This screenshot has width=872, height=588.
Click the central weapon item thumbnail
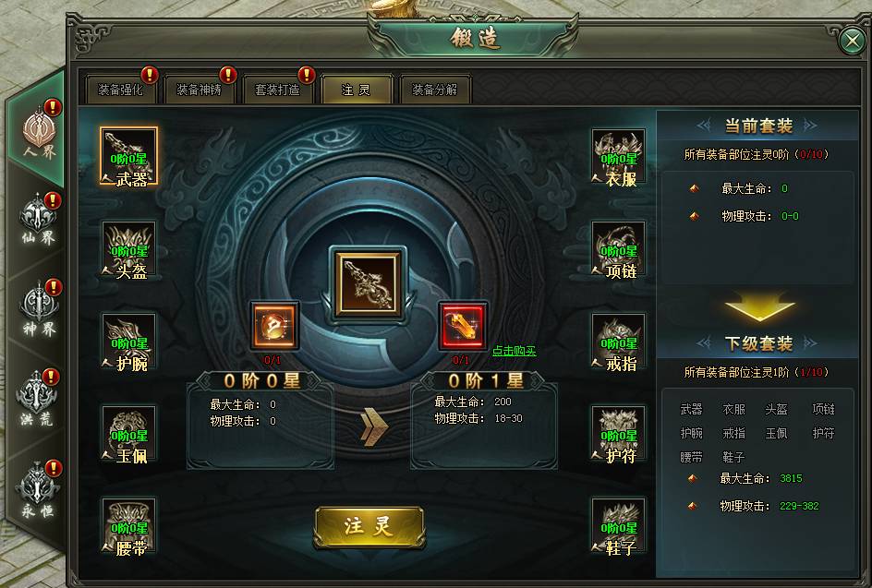369,282
